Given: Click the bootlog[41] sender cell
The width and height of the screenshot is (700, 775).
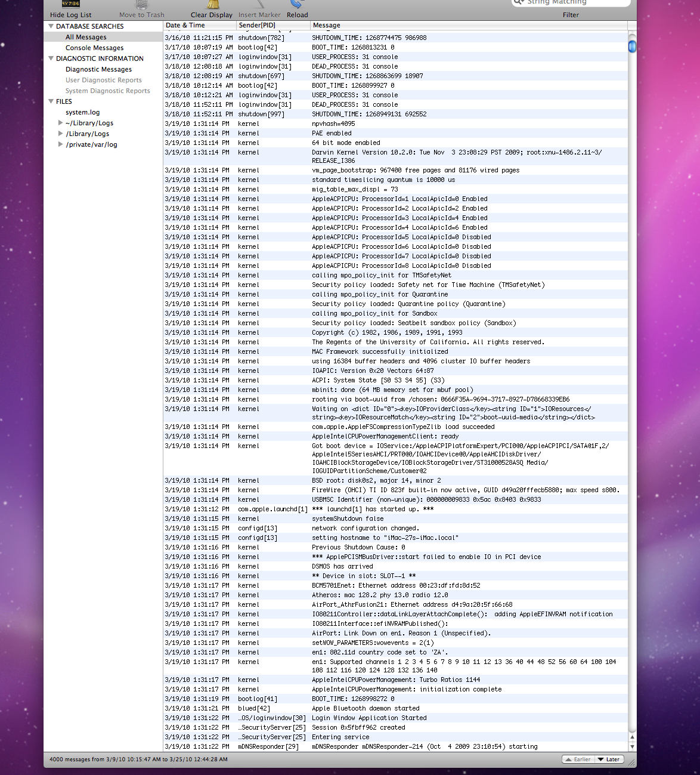Looking at the screenshot, I should coord(258,699).
